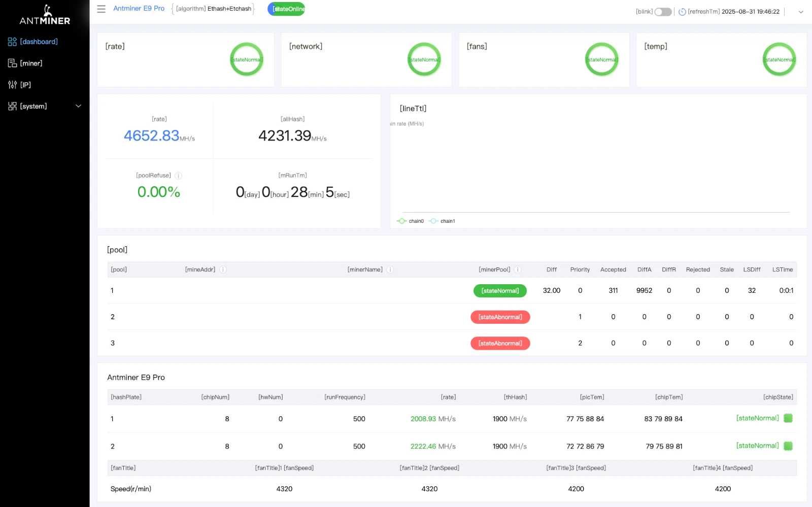Click the Rejected column header

point(698,269)
